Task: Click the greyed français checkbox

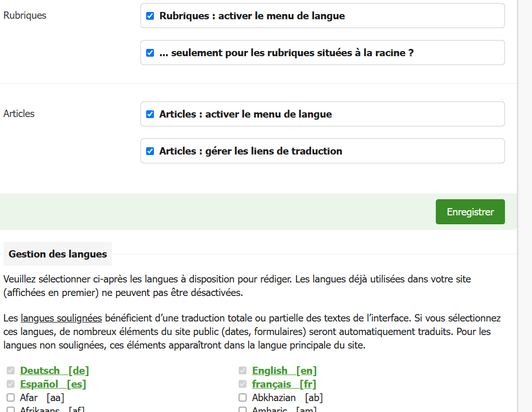Action: [x=242, y=384]
